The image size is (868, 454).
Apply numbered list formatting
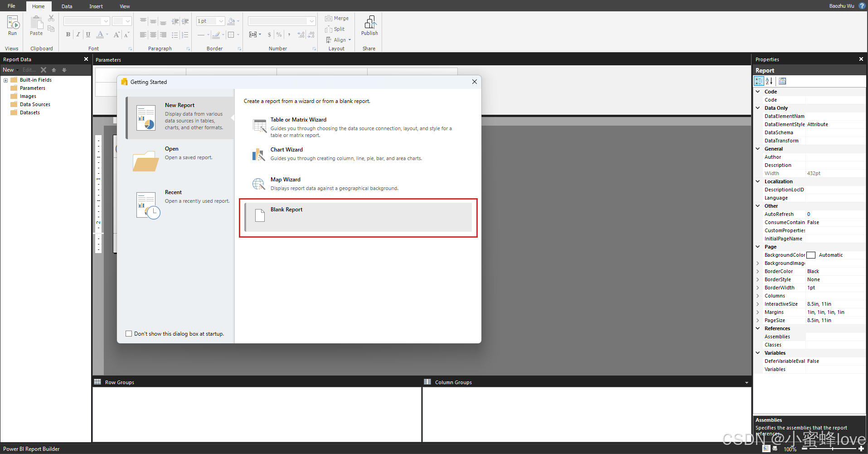click(x=185, y=34)
